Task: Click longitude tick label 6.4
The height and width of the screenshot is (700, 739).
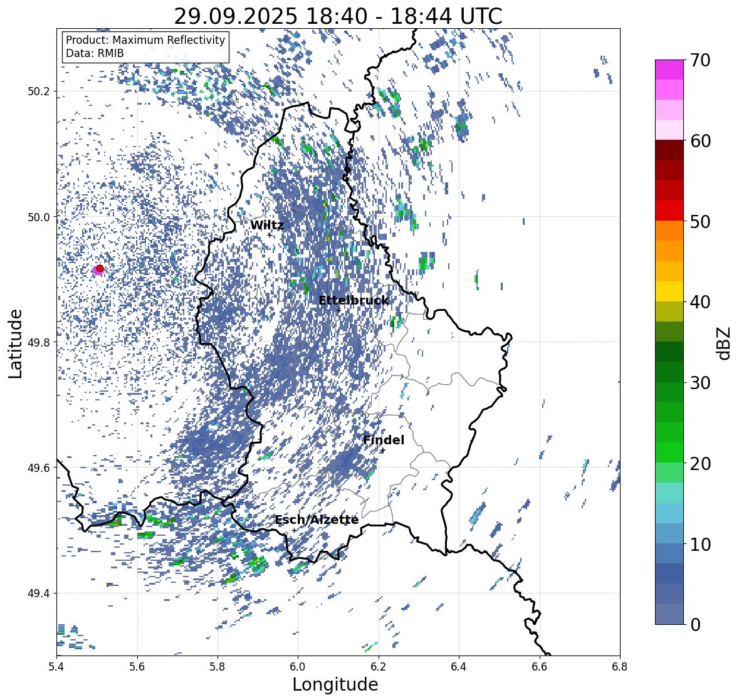Action: [x=459, y=666]
